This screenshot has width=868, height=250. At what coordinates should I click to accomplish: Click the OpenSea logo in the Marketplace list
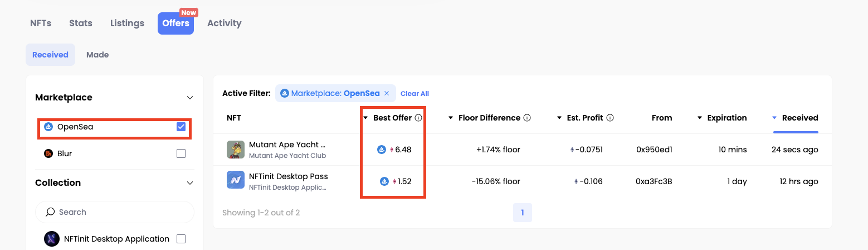pos(48,127)
